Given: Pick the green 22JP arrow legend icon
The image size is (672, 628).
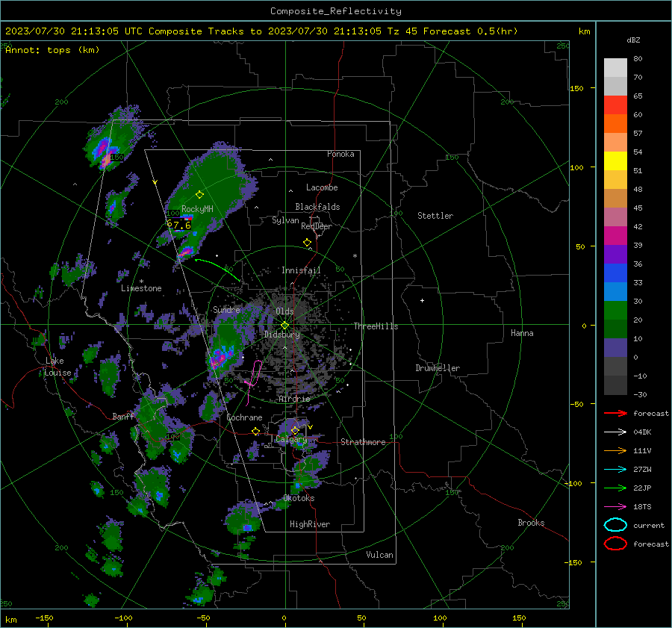Looking at the screenshot, I should (x=615, y=488).
